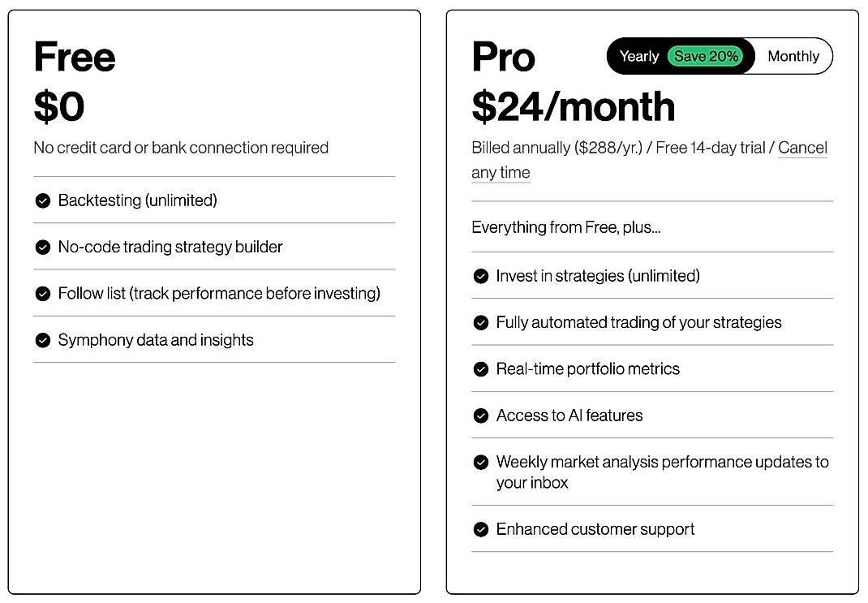Click the Pro plan heading
The height and width of the screenshot is (603, 868).
503,56
